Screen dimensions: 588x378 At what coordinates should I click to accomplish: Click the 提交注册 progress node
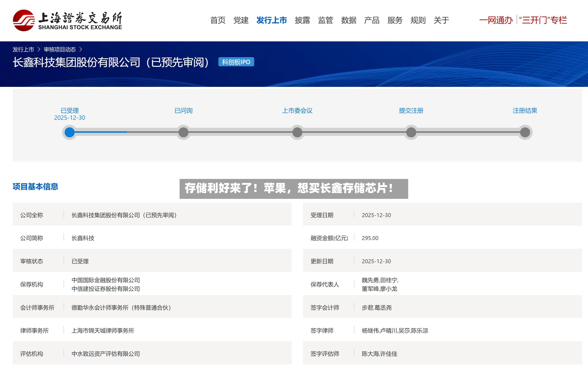[x=411, y=132]
